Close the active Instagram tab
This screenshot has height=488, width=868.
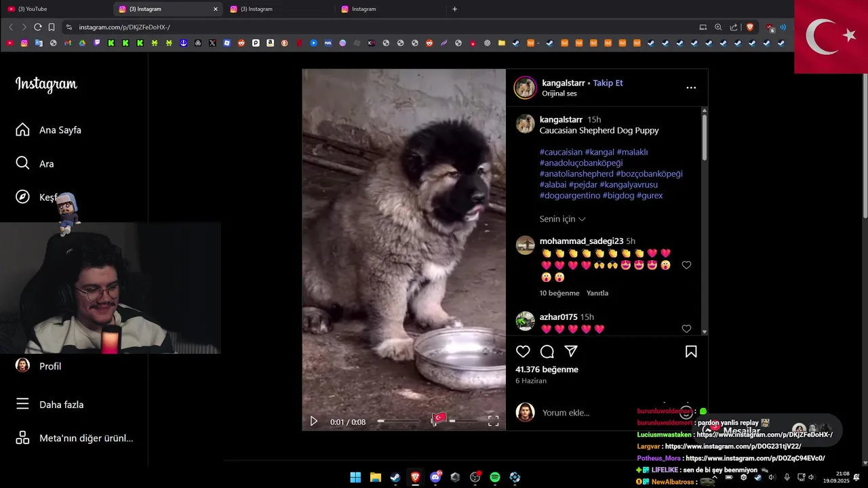coord(216,9)
